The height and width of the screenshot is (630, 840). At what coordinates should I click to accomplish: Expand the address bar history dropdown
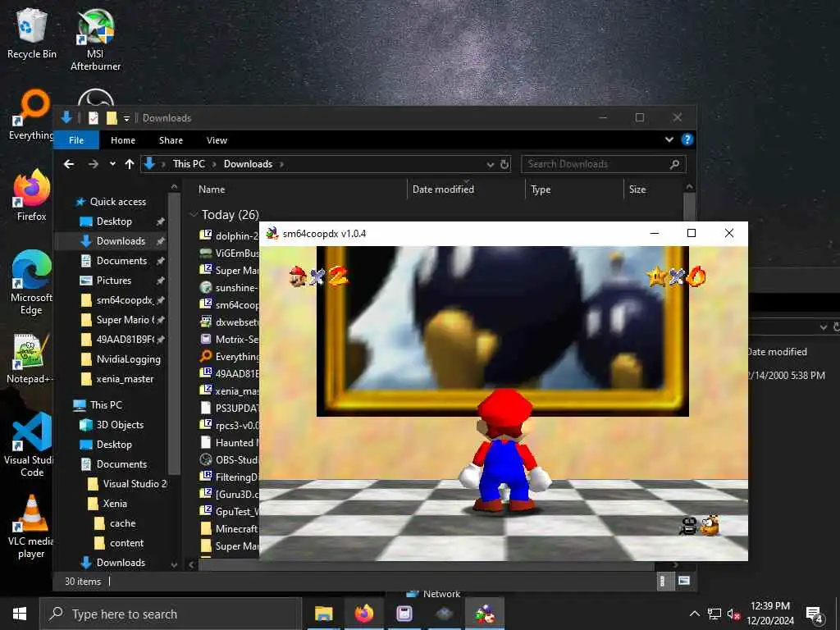point(490,164)
